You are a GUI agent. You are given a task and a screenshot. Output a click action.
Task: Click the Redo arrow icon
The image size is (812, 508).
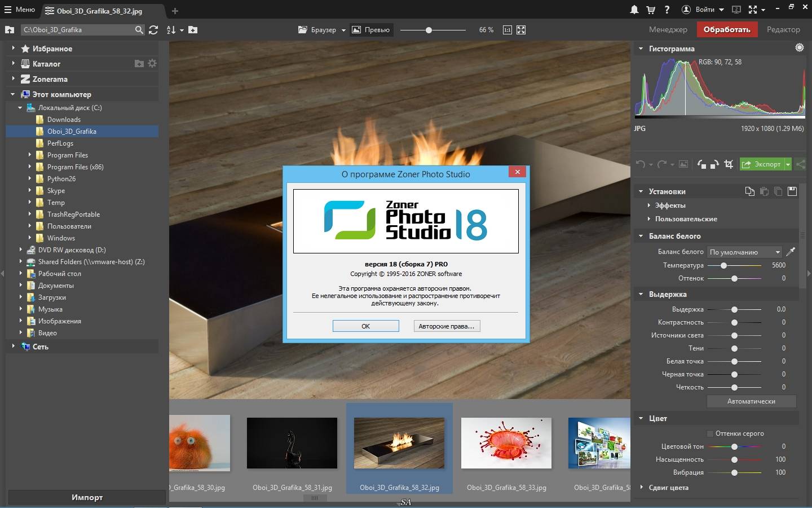(x=662, y=164)
